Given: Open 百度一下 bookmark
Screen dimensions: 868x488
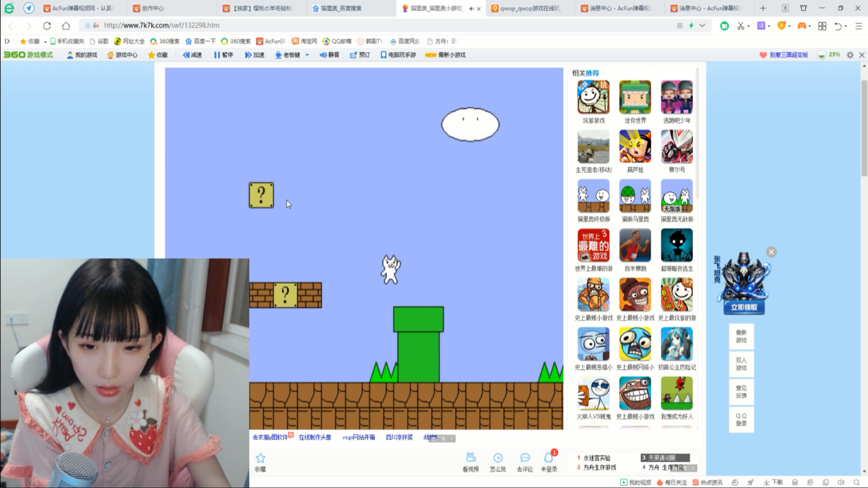Looking at the screenshot, I should point(200,41).
